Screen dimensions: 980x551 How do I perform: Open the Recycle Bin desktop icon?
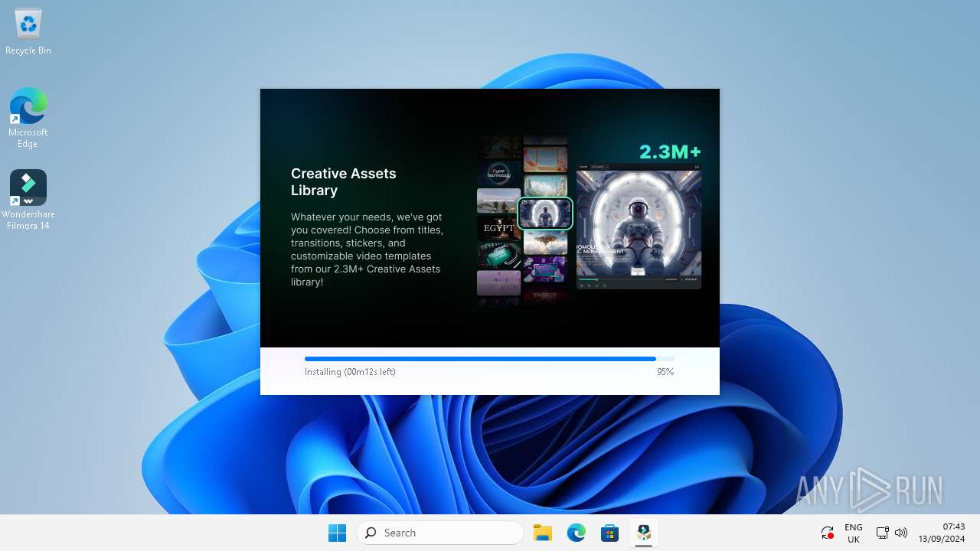[28, 32]
